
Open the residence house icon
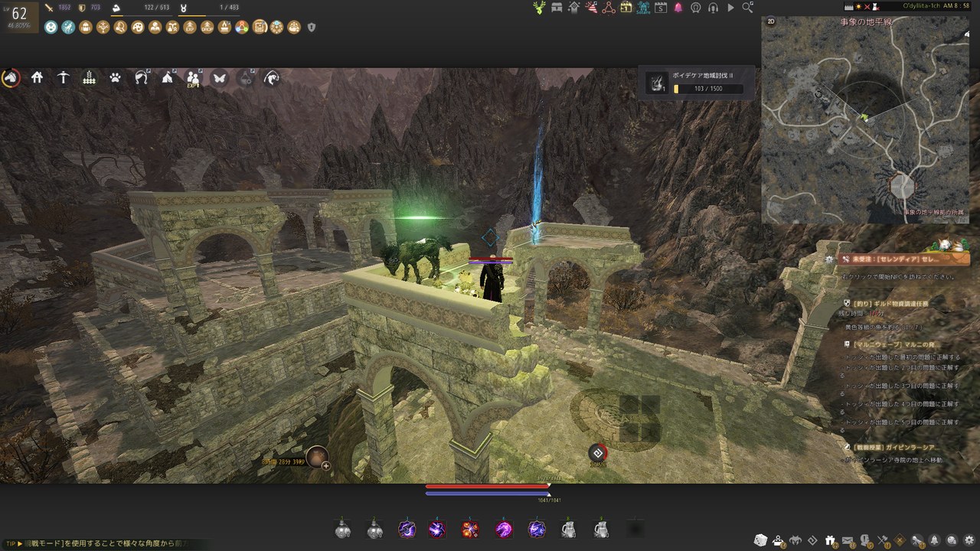[38, 77]
